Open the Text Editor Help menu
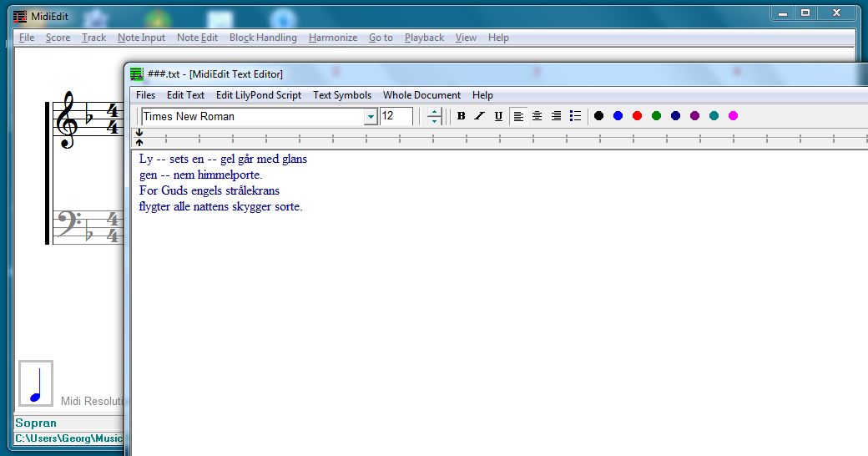This screenshot has height=456, width=868. click(x=482, y=95)
